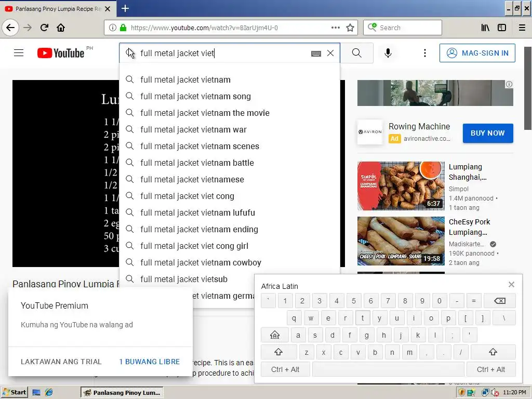532x399 pixels.
Task: Tap the 't' key on virtual keyboard
Action: pyautogui.click(x=363, y=318)
